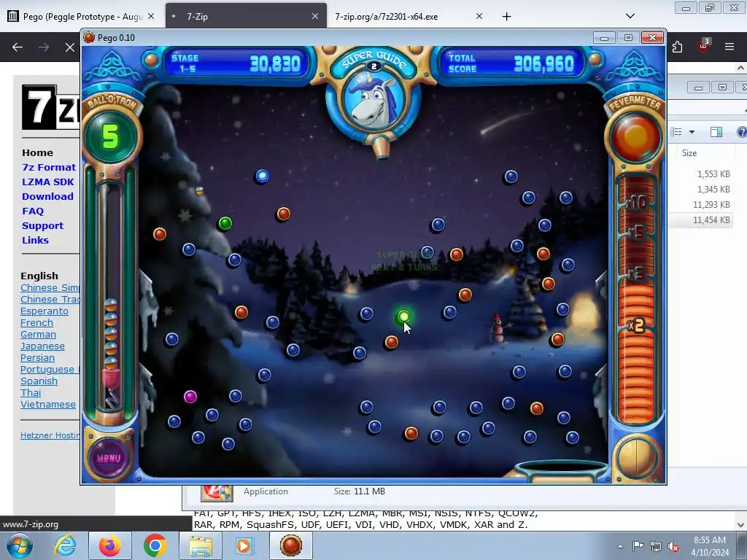Open the FAQ link
747x560 pixels.
(x=32, y=211)
